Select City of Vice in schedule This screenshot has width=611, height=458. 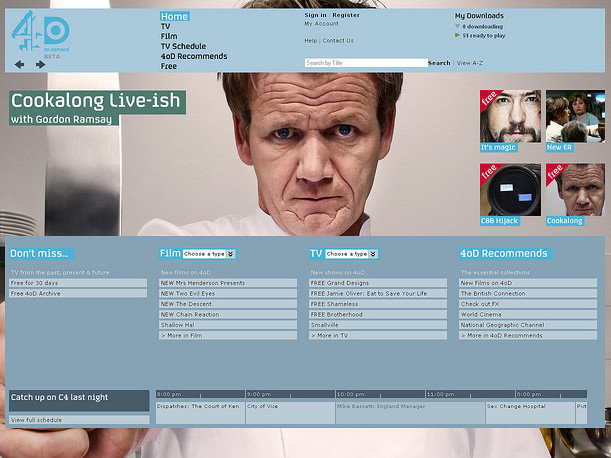click(291, 413)
